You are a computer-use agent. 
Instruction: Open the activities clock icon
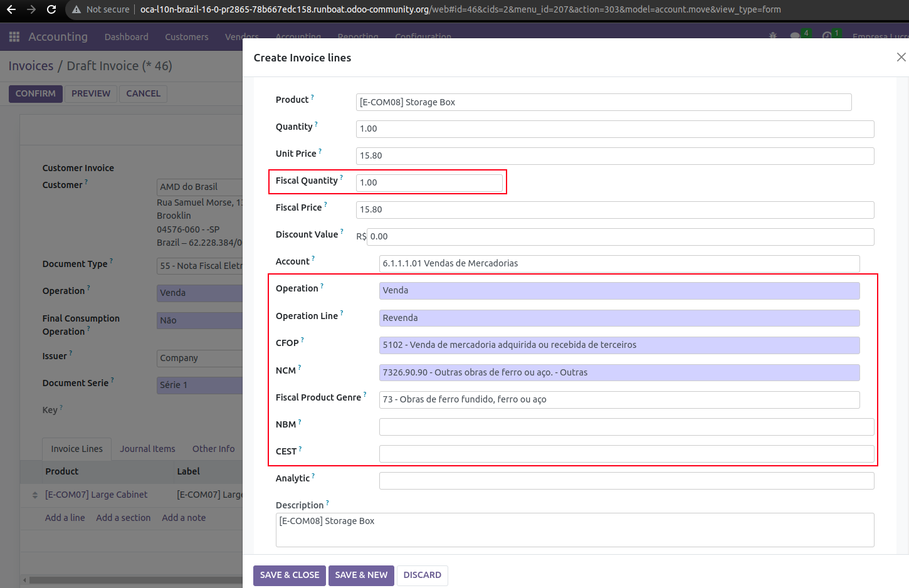pos(827,36)
